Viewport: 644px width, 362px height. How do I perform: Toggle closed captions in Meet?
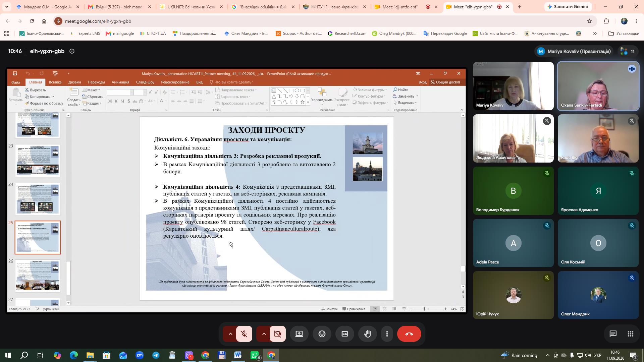pos(345,334)
